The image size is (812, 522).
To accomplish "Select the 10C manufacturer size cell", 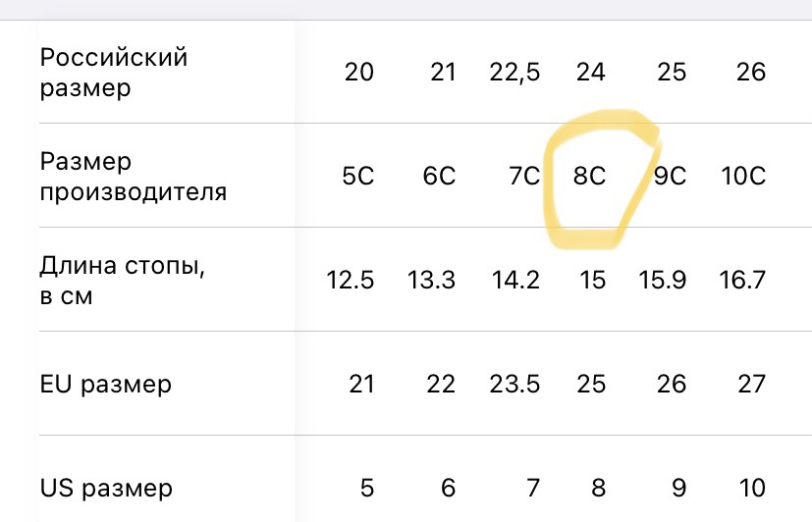I will [743, 176].
